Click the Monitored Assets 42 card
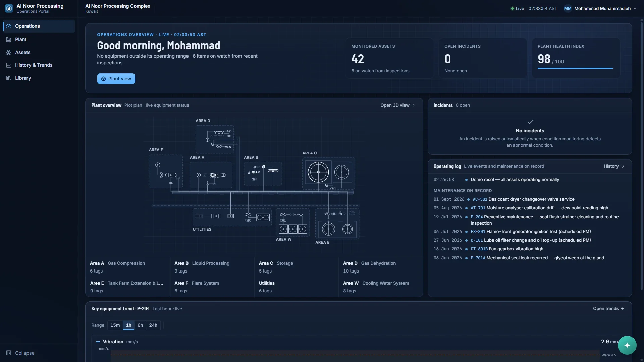Image resolution: width=644 pixels, height=362 pixels. 389,58
